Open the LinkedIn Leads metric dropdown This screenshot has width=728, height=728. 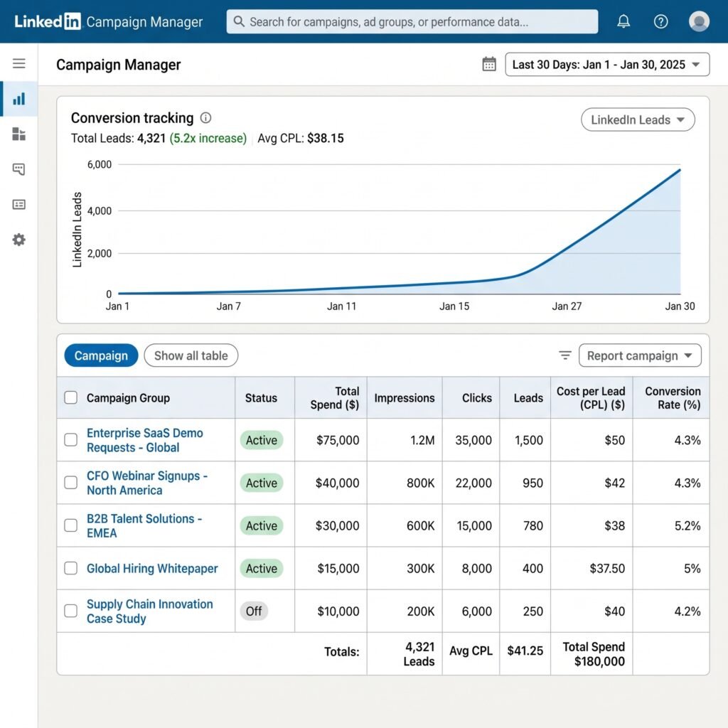[x=638, y=119]
